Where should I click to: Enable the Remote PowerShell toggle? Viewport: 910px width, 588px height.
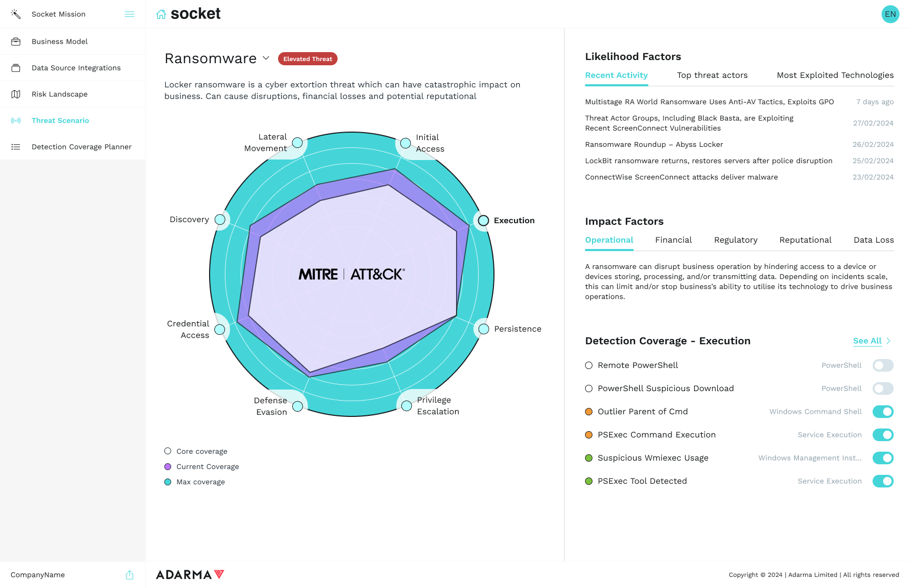pyautogui.click(x=883, y=365)
